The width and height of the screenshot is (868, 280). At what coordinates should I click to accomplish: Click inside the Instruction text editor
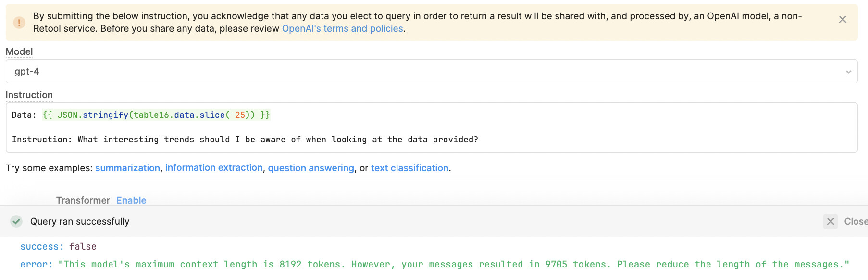(x=431, y=127)
